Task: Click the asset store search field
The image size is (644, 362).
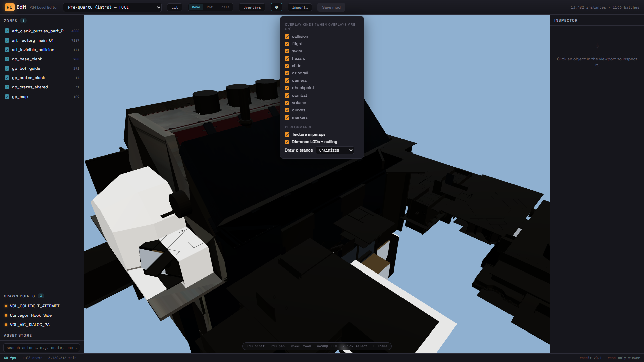Action: click(x=42, y=348)
